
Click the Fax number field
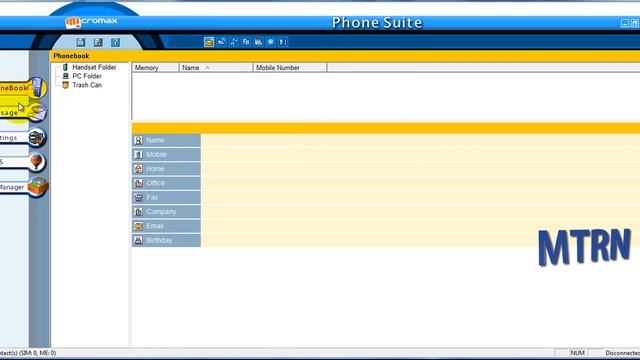pyautogui.click(x=420, y=197)
